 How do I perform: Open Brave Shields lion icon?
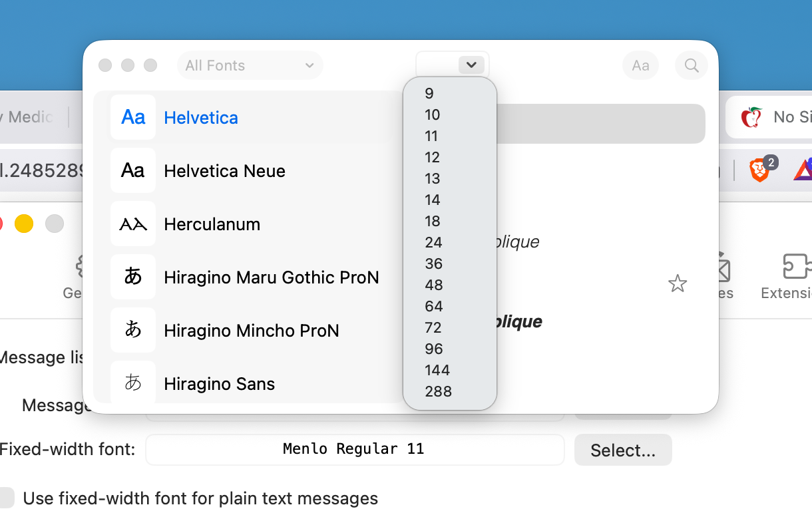pyautogui.click(x=759, y=170)
